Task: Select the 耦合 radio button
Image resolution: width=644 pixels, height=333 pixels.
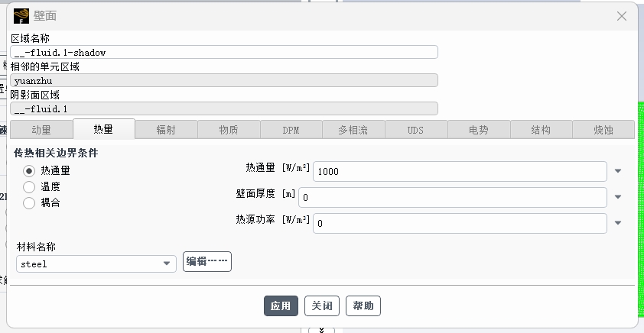Action: [x=30, y=203]
